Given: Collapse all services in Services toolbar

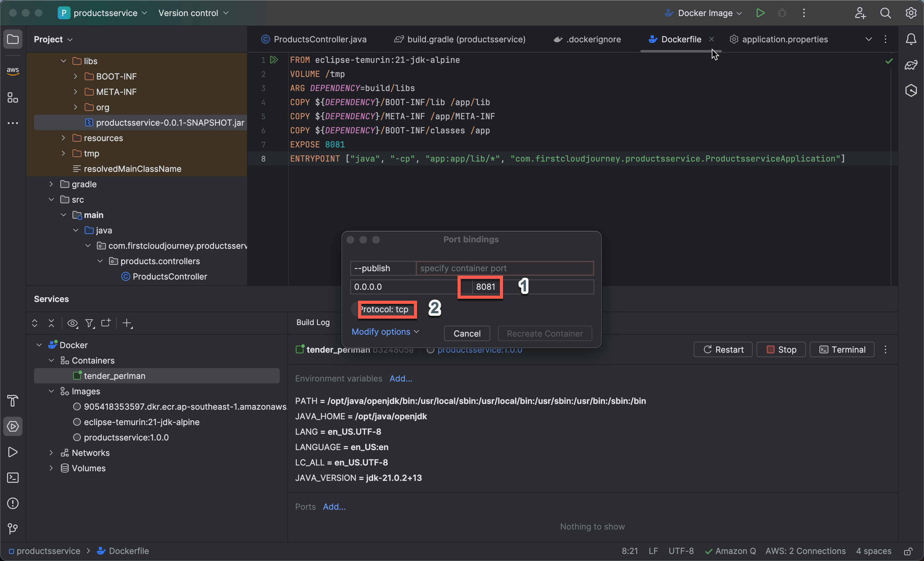Looking at the screenshot, I should click(51, 323).
